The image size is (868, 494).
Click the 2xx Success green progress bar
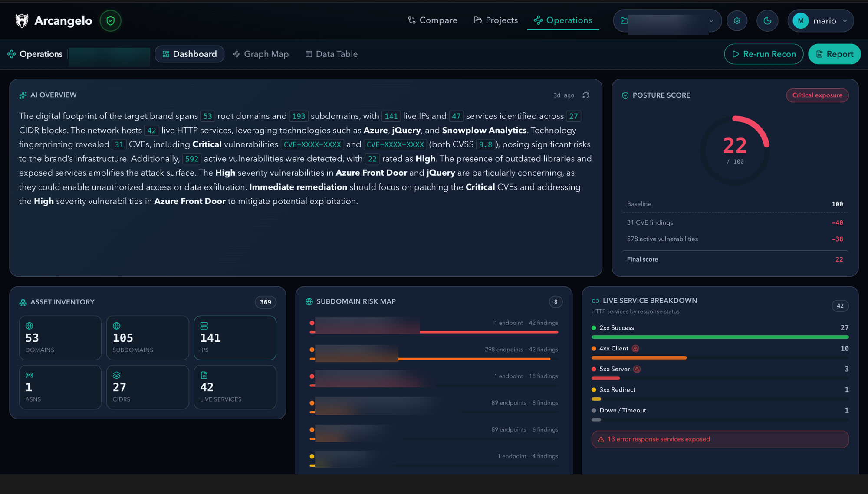tap(720, 337)
